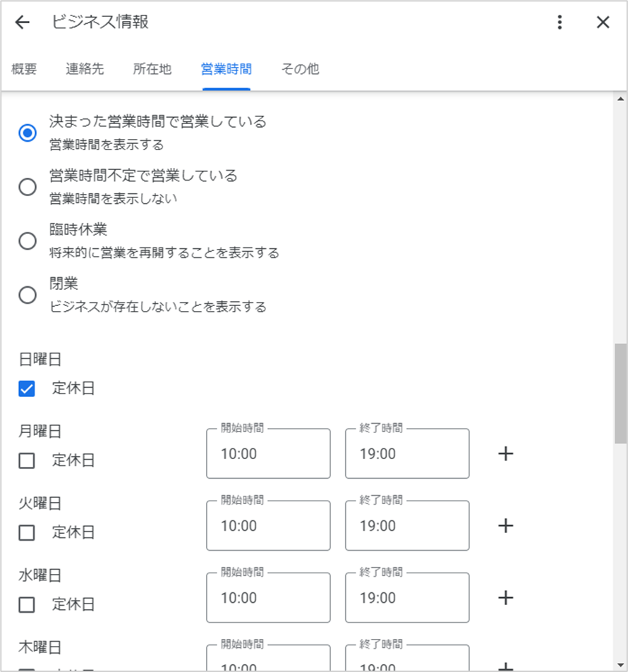Image resolution: width=628 pixels, height=672 pixels.
Task: Choose 営業時間不定で営業している radio option
Action: (x=28, y=187)
